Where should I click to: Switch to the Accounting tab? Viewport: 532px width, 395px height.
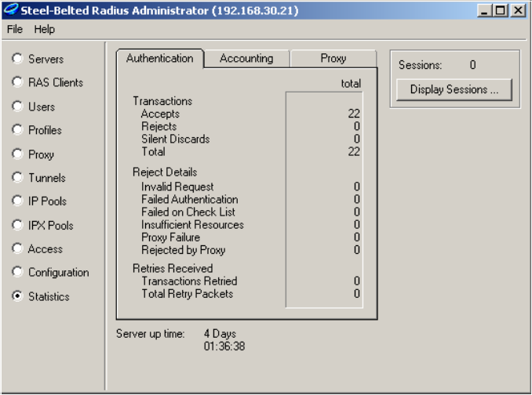click(x=246, y=59)
